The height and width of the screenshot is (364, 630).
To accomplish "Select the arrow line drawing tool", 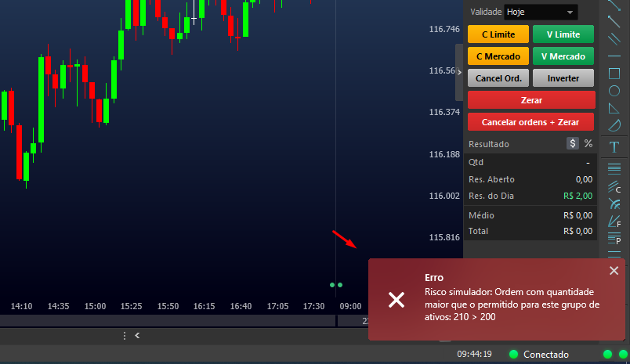I will pos(614,22).
